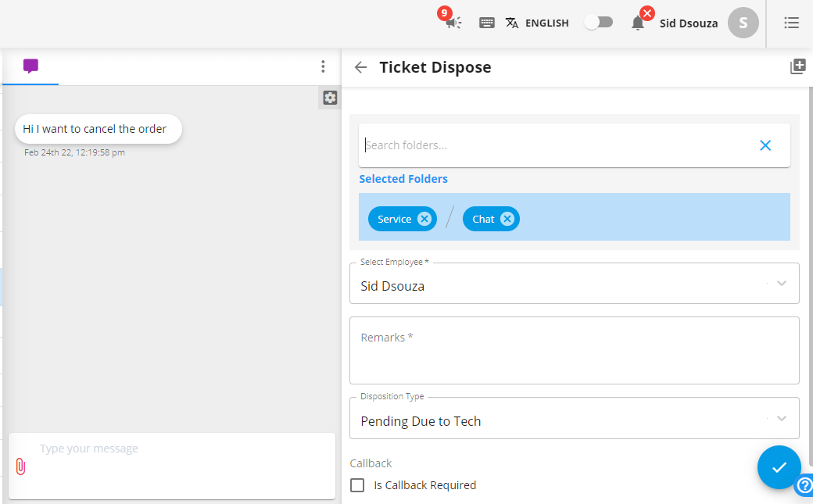Click the Sid Dsouza user name
Viewport: 813px width, 504px height.
(x=689, y=23)
